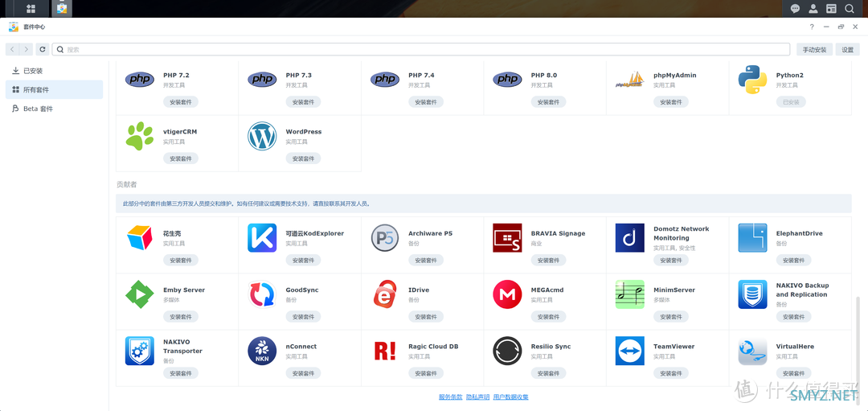Open the VirtualHere globe icon
The image size is (868, 411).
tap(752, 351)
